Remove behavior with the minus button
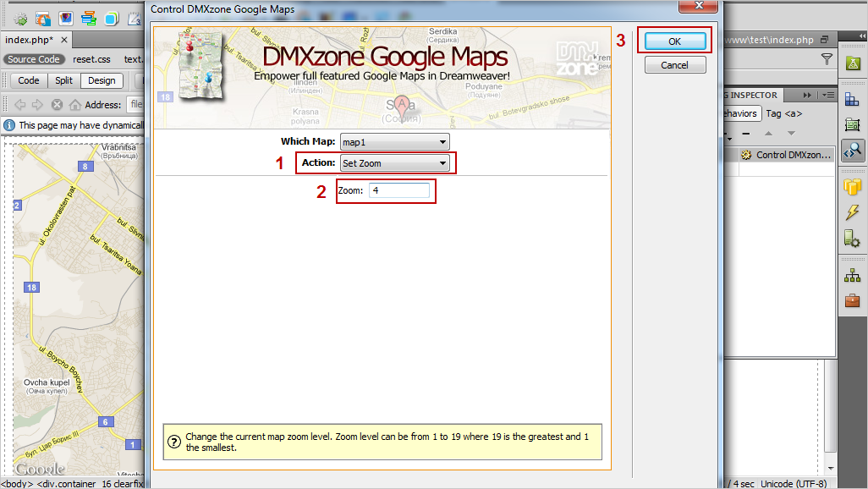868x489 pixels. 746,134
